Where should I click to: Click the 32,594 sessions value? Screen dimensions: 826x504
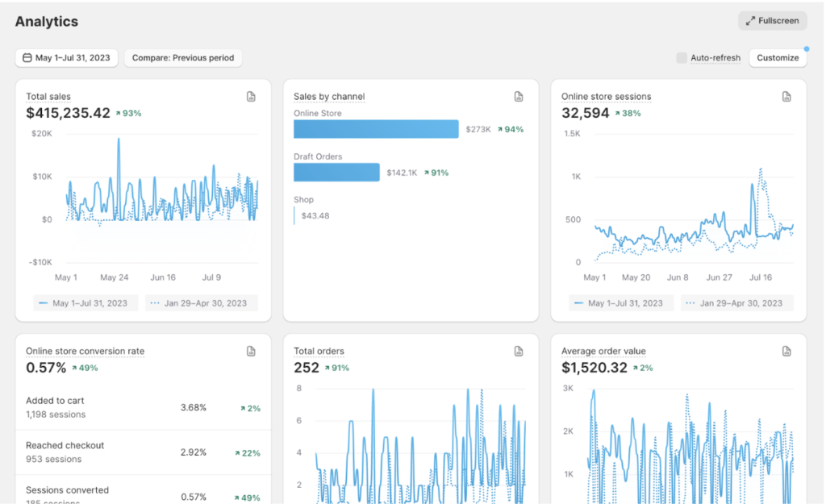pyautogui.click(x=586, y=113)
